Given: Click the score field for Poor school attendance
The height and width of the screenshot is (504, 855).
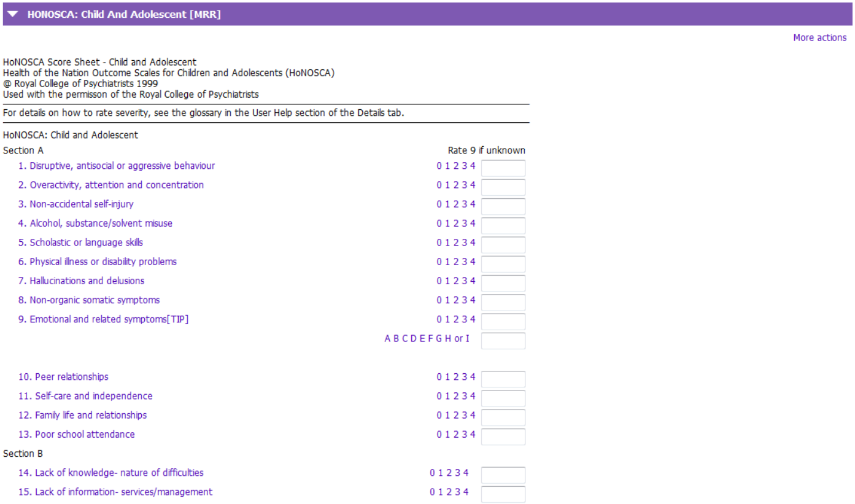Looking at the screenshot, I should pos(503,436).
